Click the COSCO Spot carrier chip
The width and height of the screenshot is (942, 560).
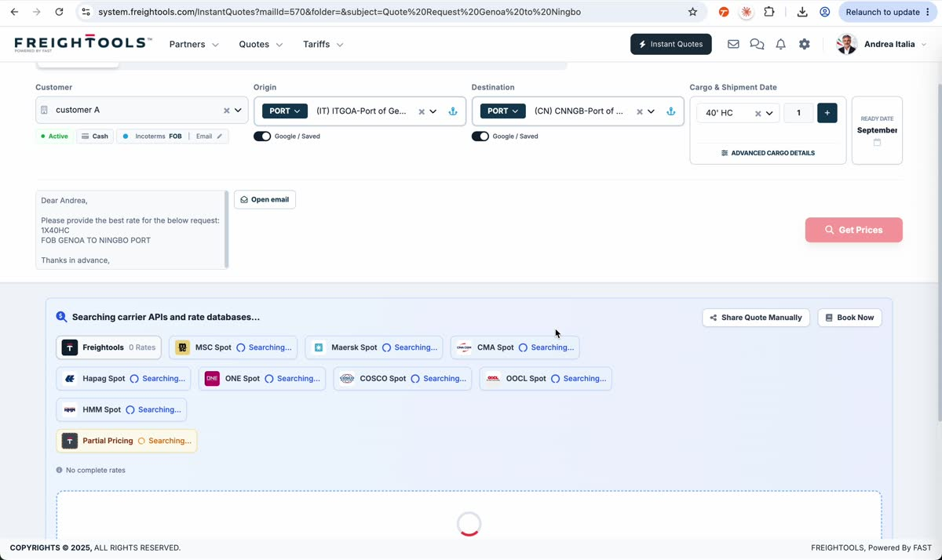click(403, 379)
